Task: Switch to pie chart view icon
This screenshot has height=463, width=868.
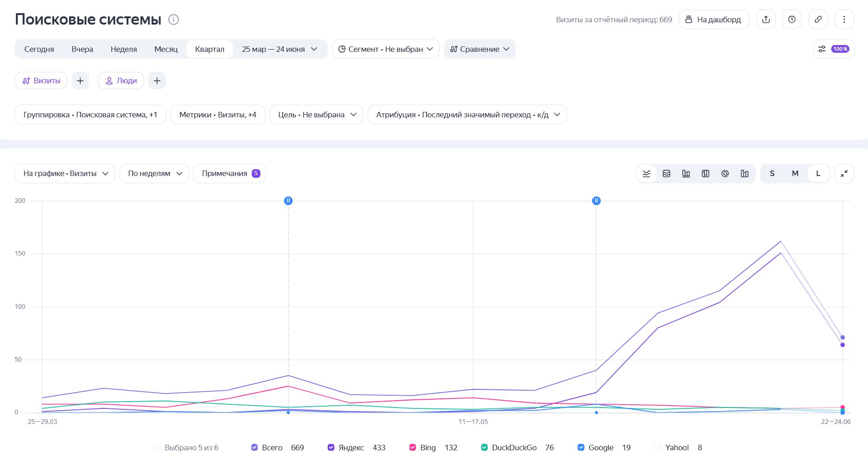Action: point(725,173)
